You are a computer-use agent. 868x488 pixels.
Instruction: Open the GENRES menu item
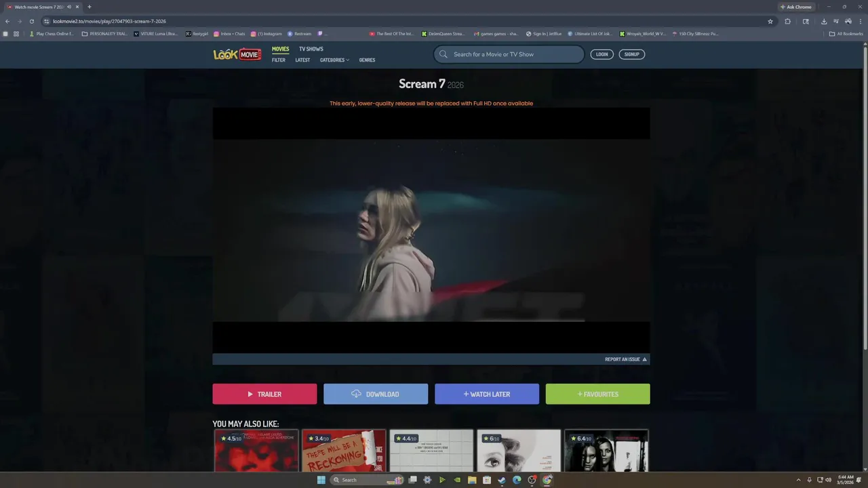coord(367,60)
